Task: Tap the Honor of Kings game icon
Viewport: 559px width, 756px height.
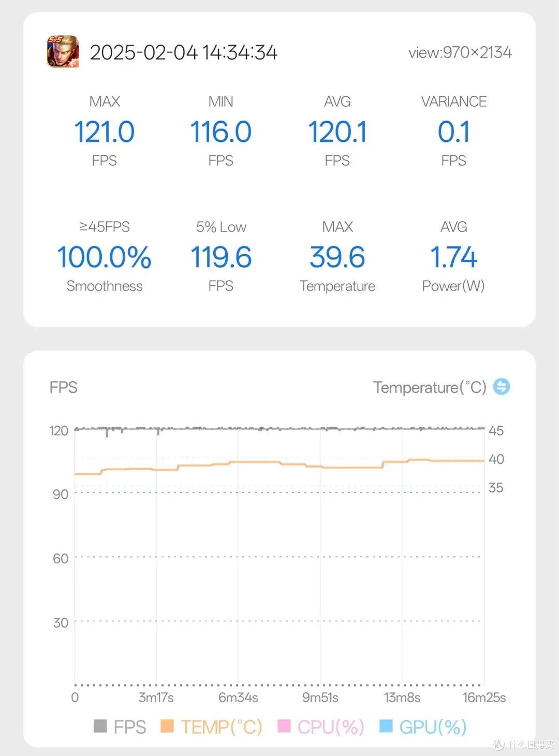Action: (63, 51)
